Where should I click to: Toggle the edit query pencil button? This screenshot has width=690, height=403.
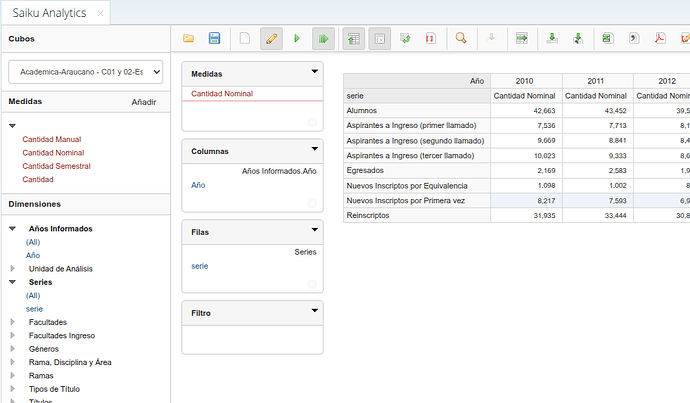pos(272,39)
